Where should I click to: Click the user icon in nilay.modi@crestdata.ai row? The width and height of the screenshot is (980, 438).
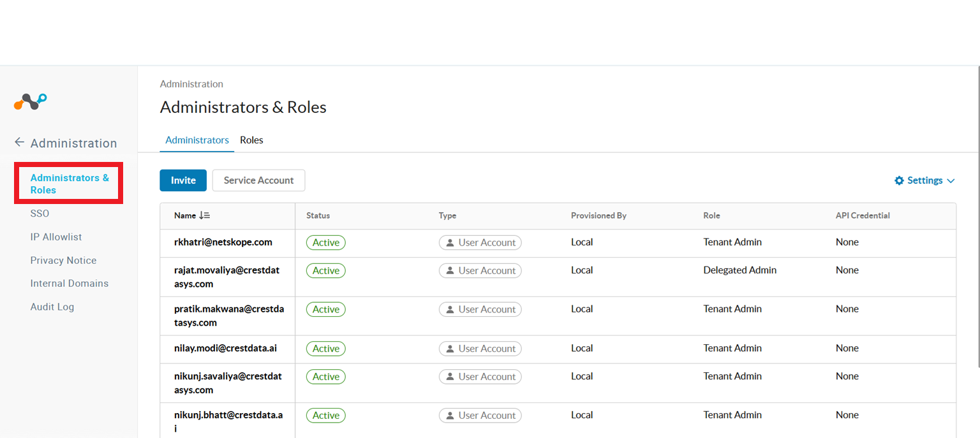450,349
